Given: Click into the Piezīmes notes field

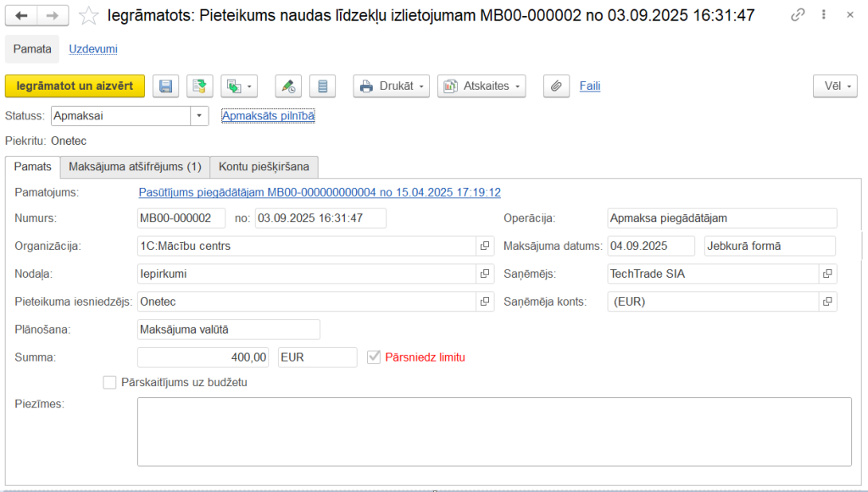Looking at the screenshot, I should coord(493,431).
